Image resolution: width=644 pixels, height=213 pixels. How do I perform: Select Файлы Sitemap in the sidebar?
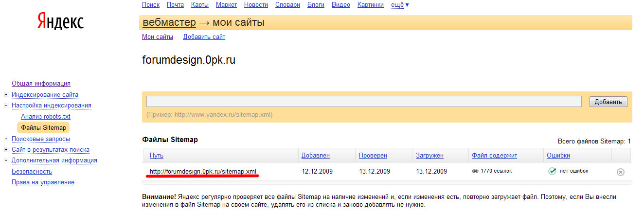click(x=43, y=127)
